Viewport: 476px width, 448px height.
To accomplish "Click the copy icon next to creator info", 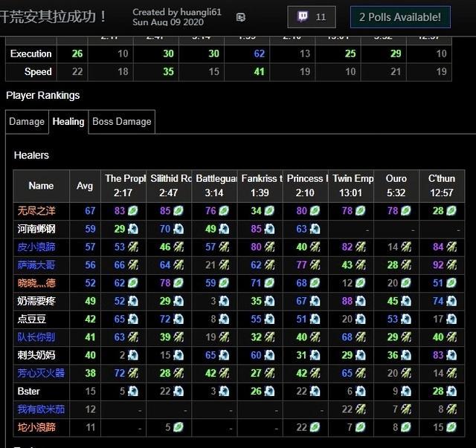I will coord(241,17).
